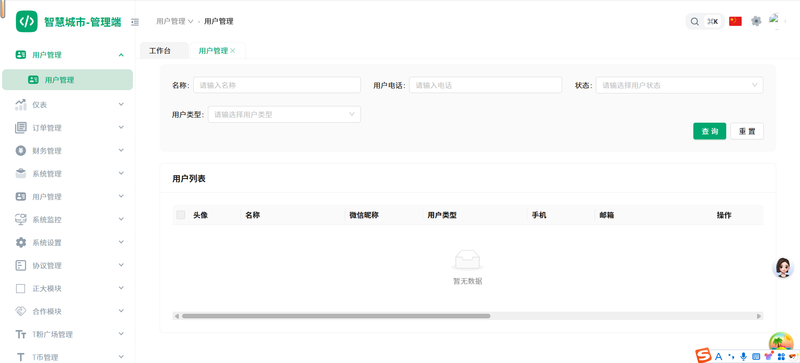
Task: Click the 头像 column header
Action: point(200,215)
